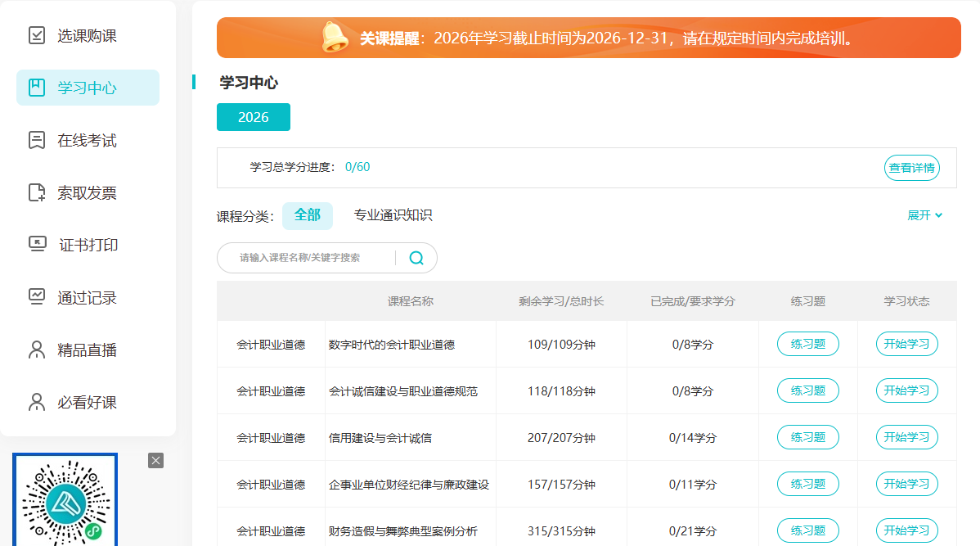
Task: Filter by 专业通识知识 category
Action: 393,215
